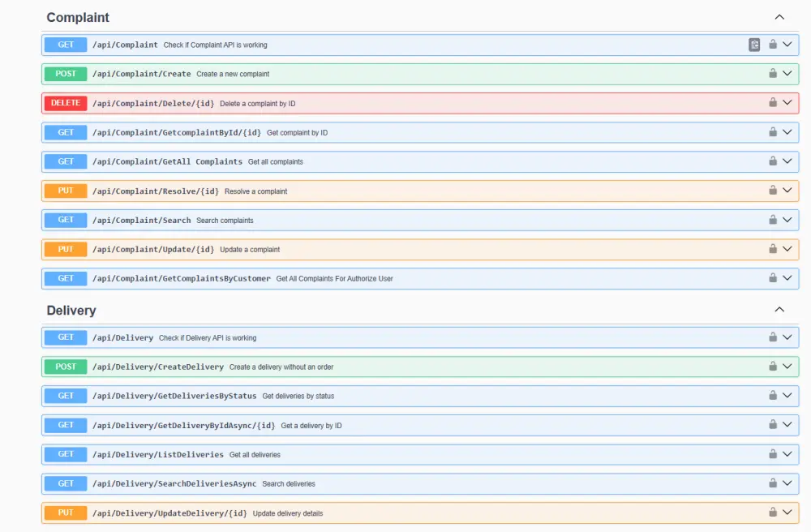Viewport: 811px width, 532px height.
Task: Expand the GET /api/Complaint/GetAll endpoint via its arrow
Action: [787, 161]
